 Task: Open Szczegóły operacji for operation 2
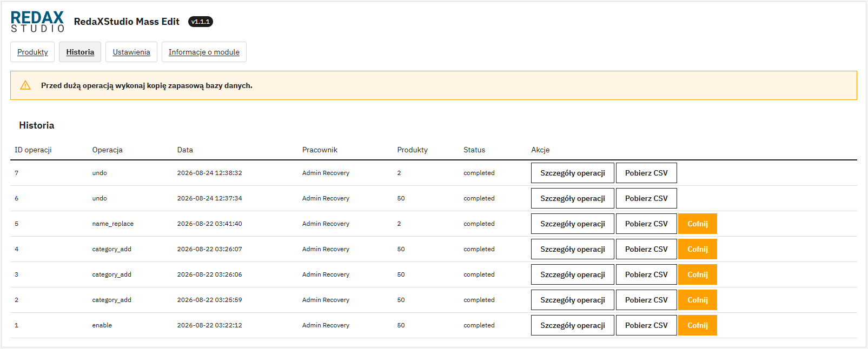tap(573, 300)
